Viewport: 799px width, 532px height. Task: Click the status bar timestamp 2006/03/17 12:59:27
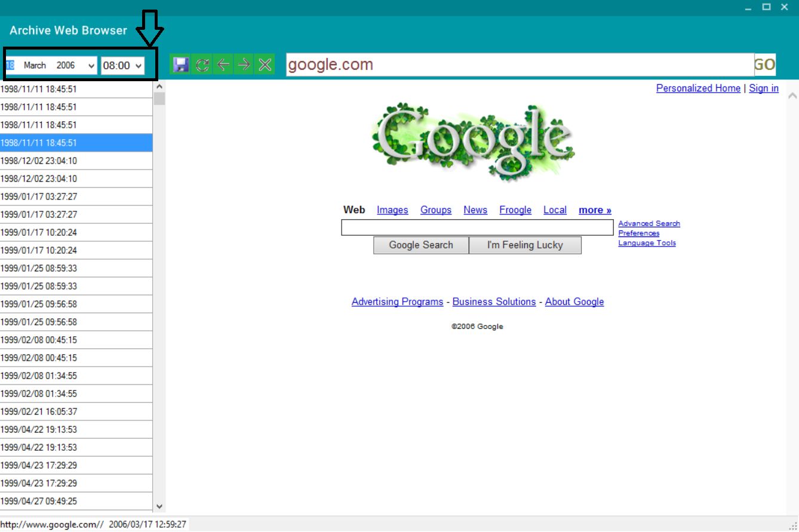tap(147, 524)
